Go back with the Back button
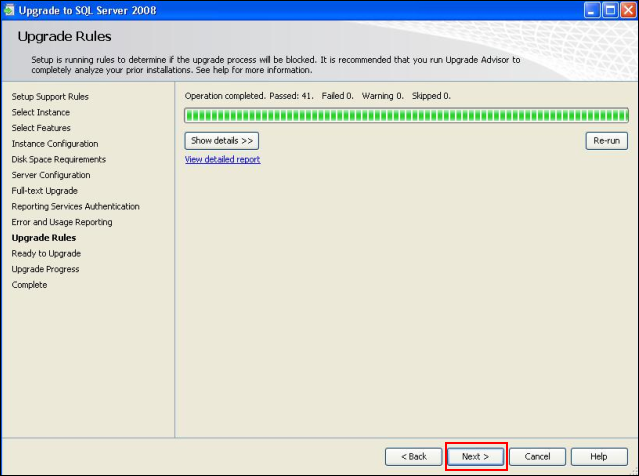The image size is (639, 476). [414, 456]
